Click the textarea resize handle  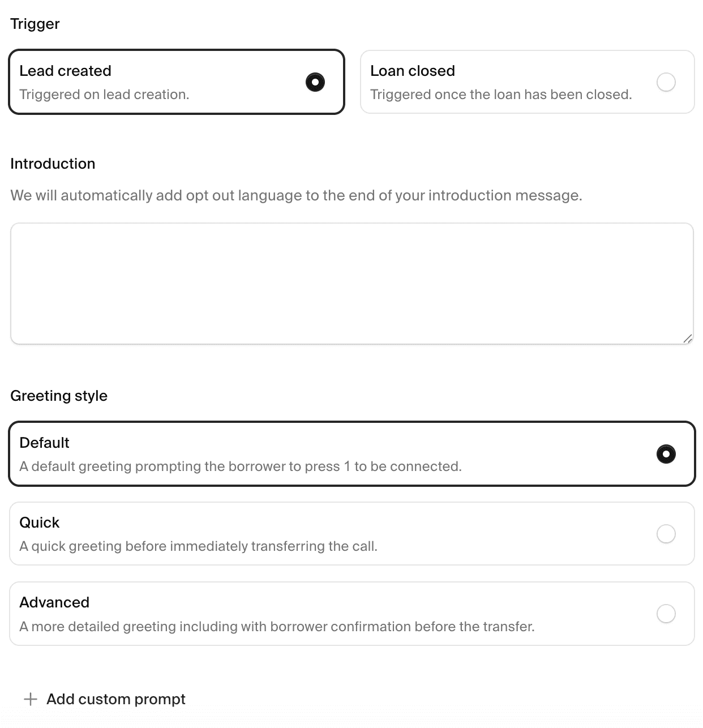(x=688, y=339)
